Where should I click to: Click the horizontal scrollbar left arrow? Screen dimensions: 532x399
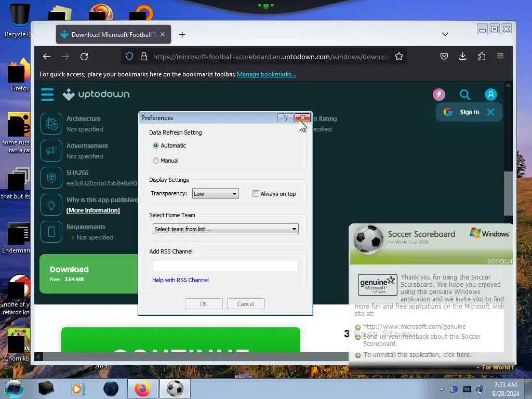(38, 356)
